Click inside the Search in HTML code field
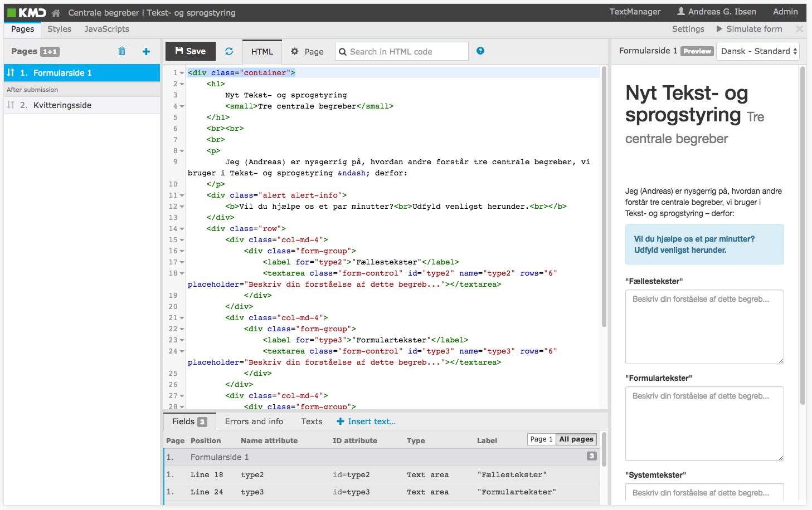Screen dimensions: 812x510 (401, 51)
